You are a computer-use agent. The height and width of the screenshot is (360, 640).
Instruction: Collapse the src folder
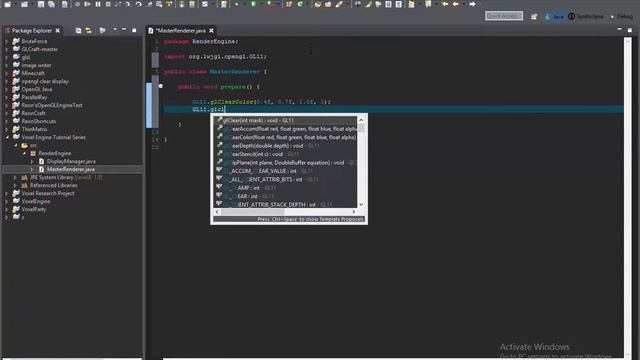[16, 145]
